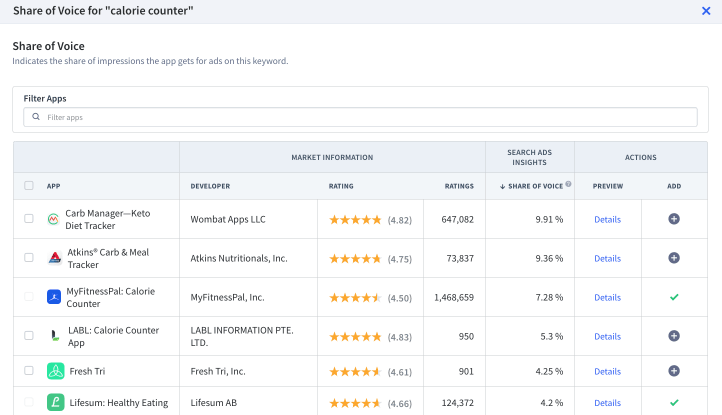Click developer Fresh Tri, Inc.
Screen dimensions: 722x415
point(218,371)
